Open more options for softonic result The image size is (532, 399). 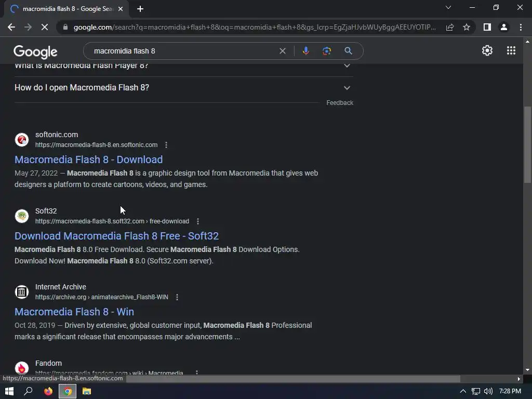tap(166, 145)
